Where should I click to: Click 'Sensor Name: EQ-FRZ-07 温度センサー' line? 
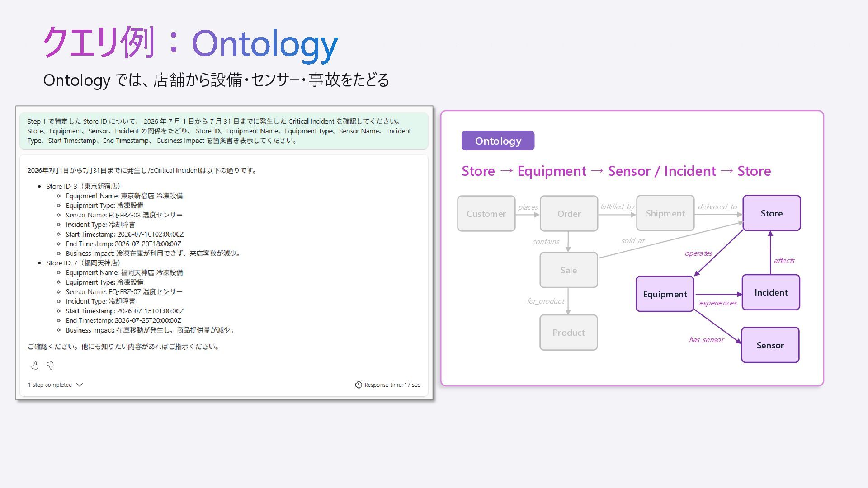click(x=124, y=292)
